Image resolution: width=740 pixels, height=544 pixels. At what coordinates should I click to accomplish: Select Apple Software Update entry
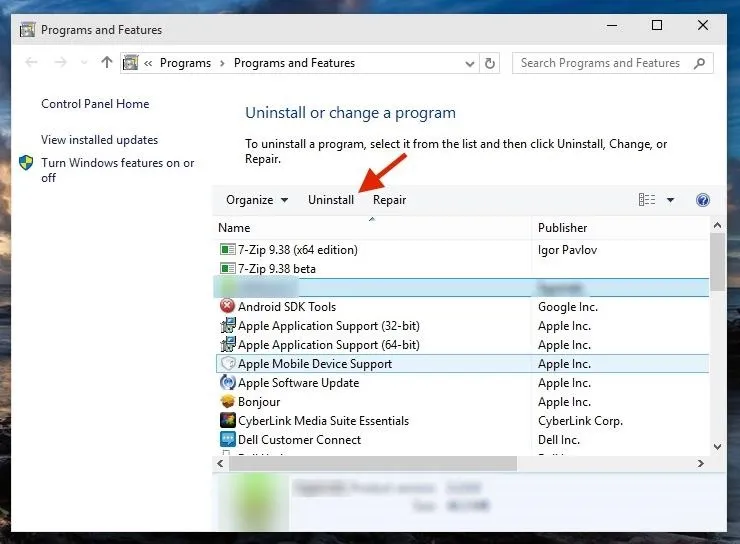[x=298, y=383]
